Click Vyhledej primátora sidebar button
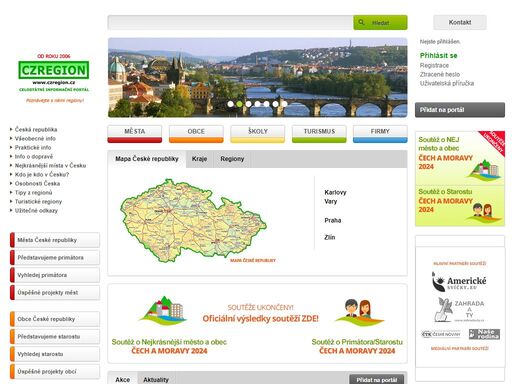The width and height of the screenshot is (512, 384). click(x=55, y=275)
